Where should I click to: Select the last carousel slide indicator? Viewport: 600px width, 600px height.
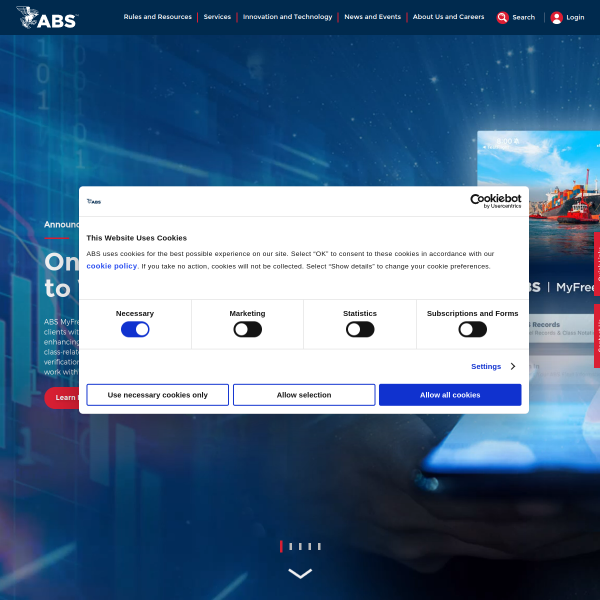coord(319,546)
